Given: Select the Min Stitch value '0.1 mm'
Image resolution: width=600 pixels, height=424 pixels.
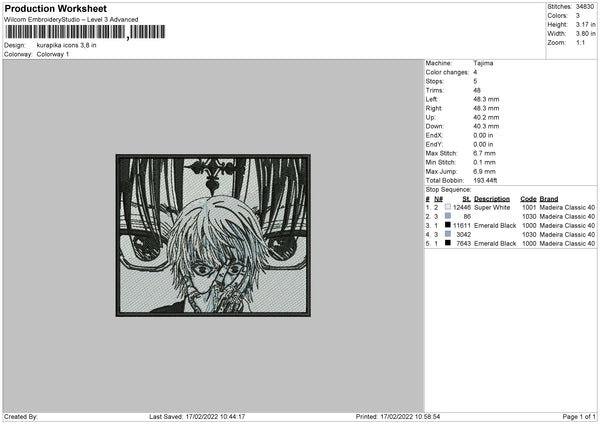Looking at the screenshot, I should click(484, 162).
